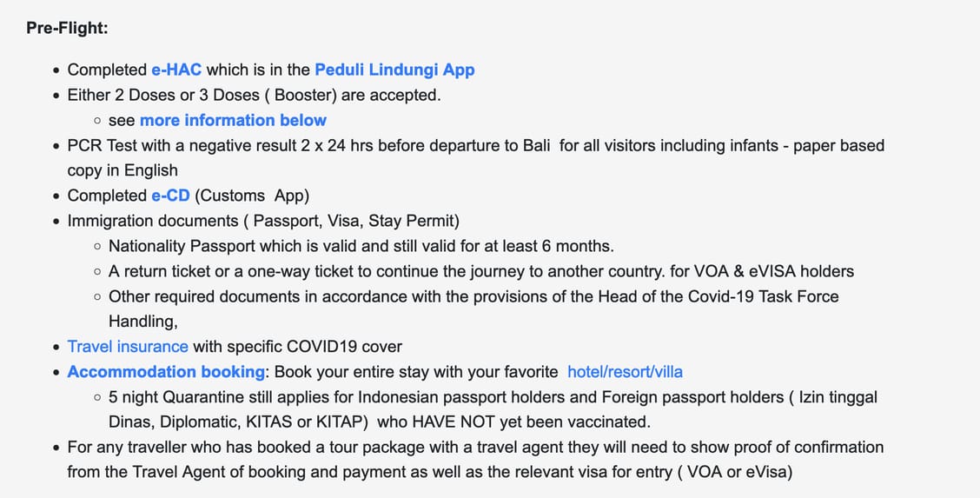The image size is (980, 498).
Task: Click the Peduli Lindungi App link
Action: pyautogui.click(x=394, y=70)
